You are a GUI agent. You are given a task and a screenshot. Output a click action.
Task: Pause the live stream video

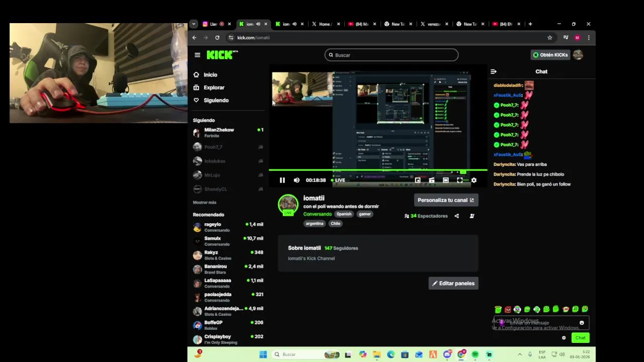coord(282,180)
